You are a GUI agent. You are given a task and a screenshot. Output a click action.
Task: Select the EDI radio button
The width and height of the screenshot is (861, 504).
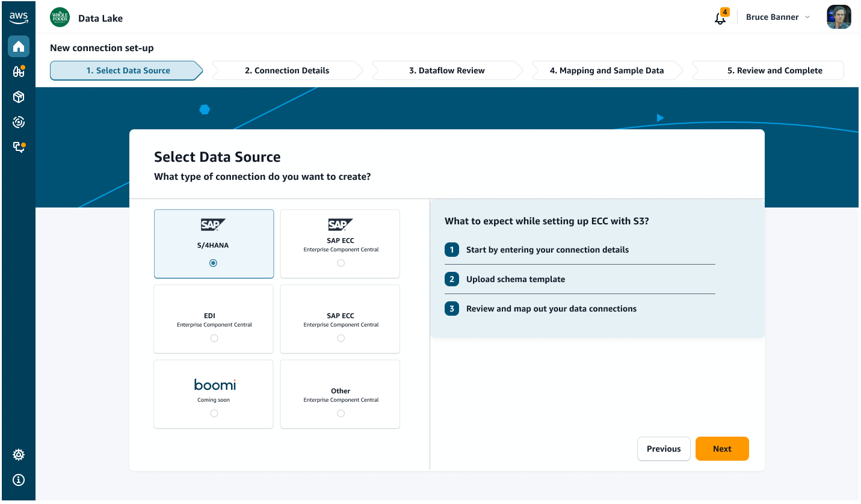click(214, 338)
